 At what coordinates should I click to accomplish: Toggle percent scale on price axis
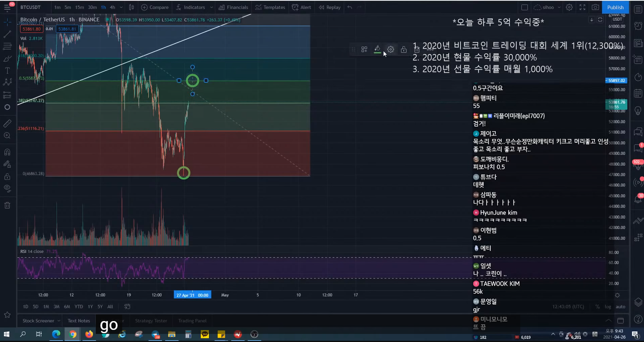tap(598, 307)
